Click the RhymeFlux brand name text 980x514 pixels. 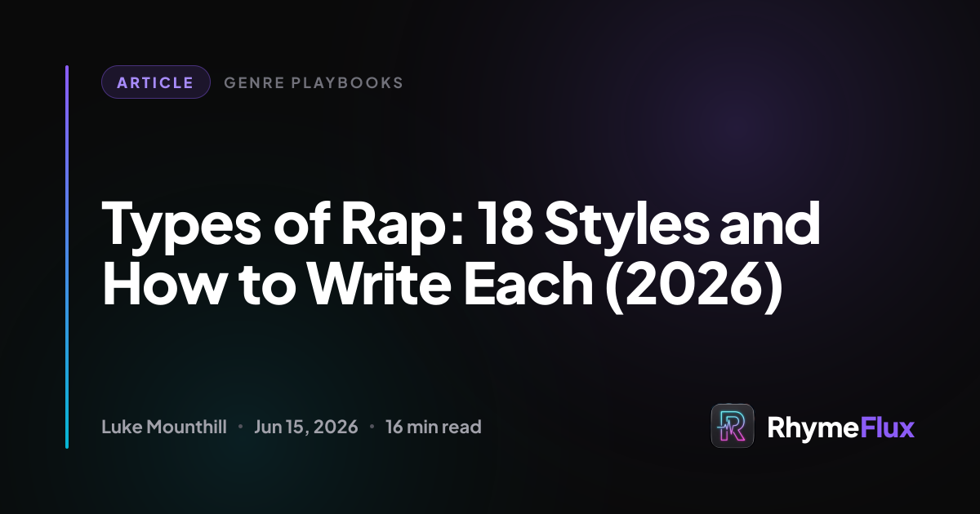tap(841, 427)
